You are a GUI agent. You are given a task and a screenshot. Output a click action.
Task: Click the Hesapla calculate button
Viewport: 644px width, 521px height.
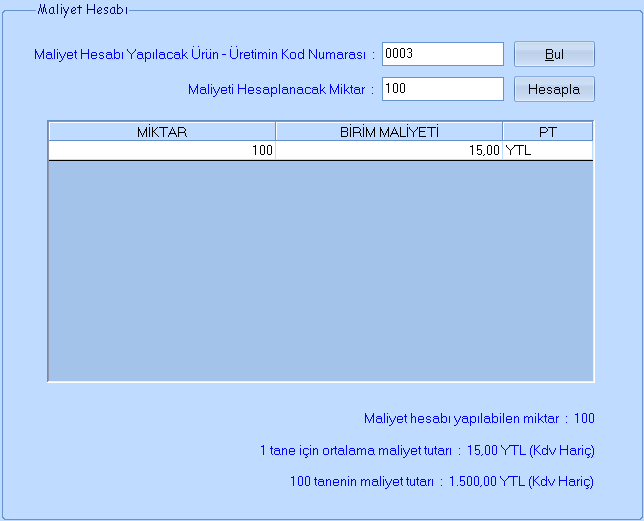[554, 89]
